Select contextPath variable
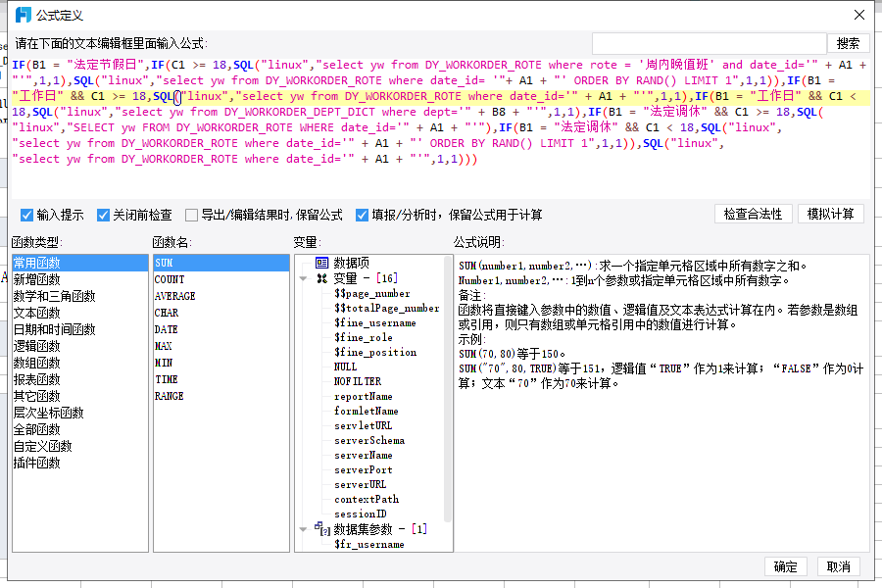Image resolution: width=882 pixels, height=588 pixels. 367,499
